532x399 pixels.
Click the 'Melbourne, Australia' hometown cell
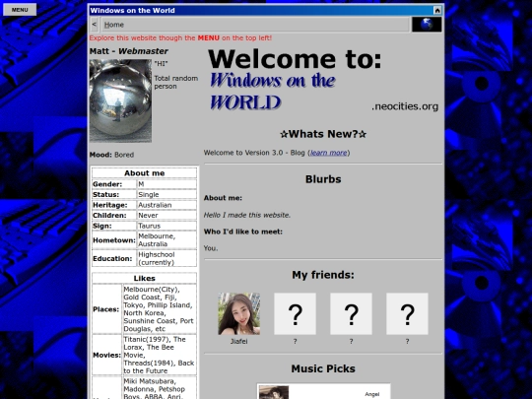(x=166, y=239)
